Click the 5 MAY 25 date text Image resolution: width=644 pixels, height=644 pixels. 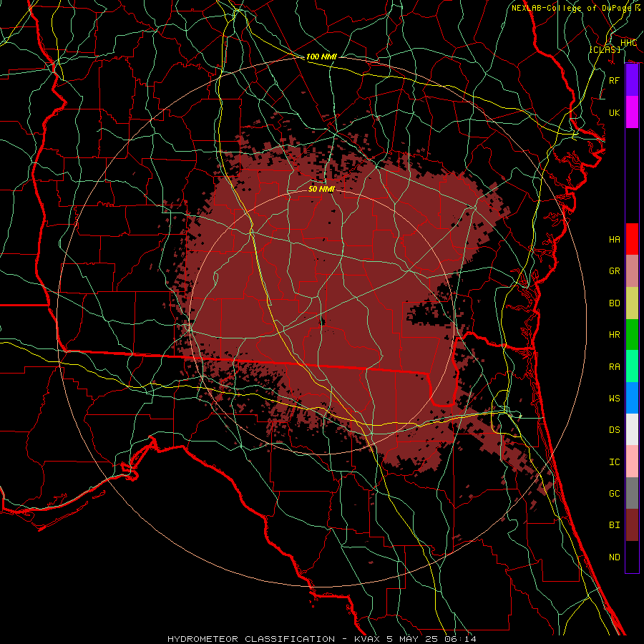(x=411, y=639)
